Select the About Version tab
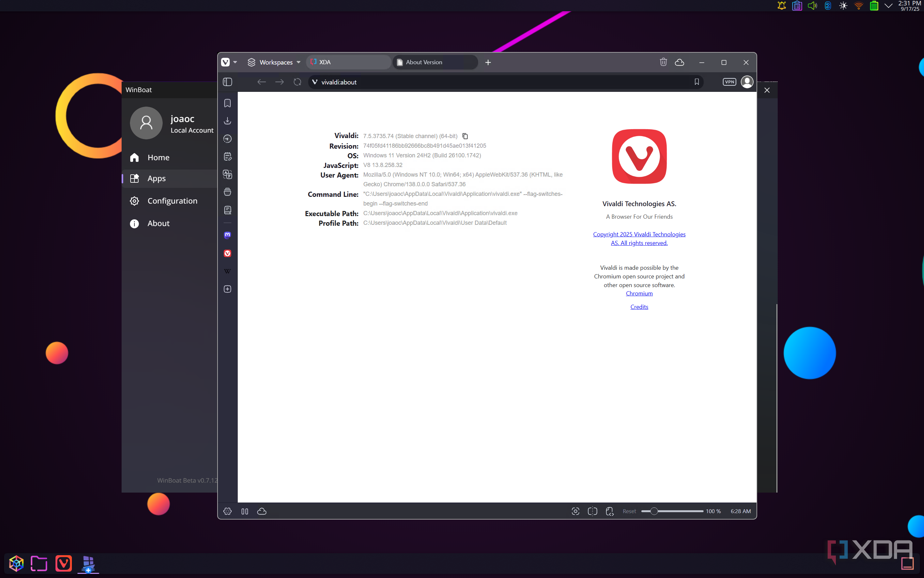Viewport: 924px width, 578px height. click(435, 62)
